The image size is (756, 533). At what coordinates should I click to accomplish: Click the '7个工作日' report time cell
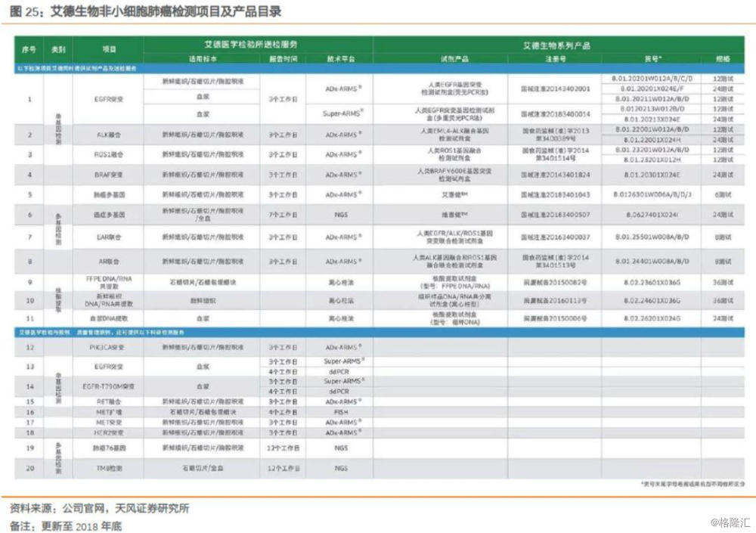(x=283, y=215)
